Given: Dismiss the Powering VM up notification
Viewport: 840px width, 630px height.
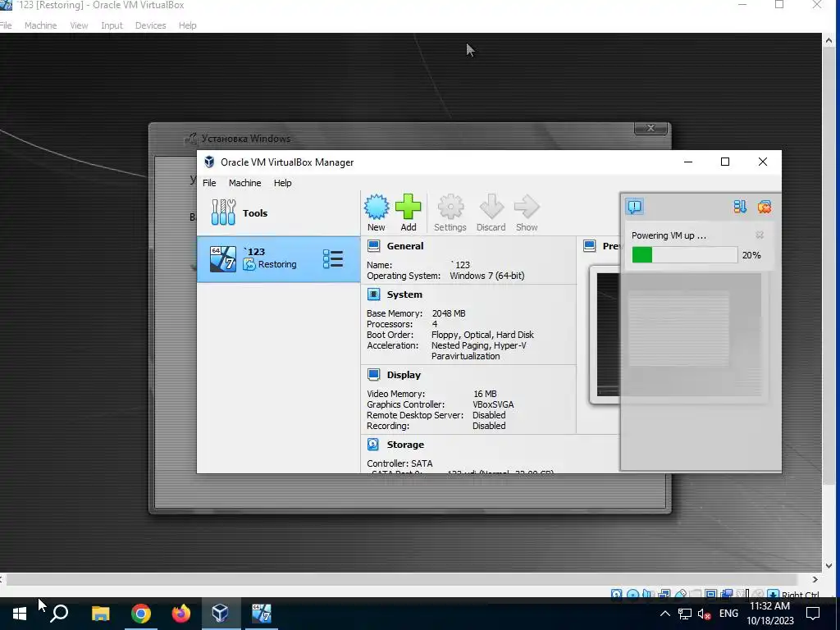Looking at the screenshot, I should (x=760, y=235).
